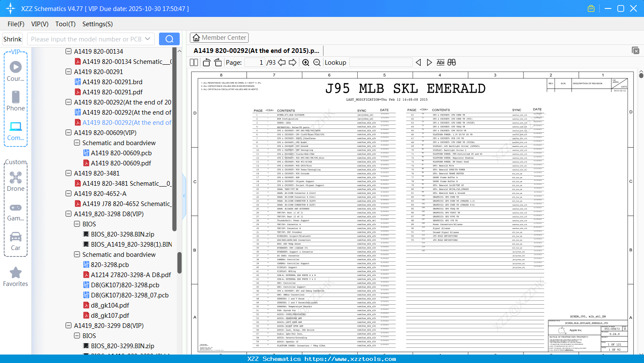Click the file tree vertical scrollbar thumb

point(179,263)
